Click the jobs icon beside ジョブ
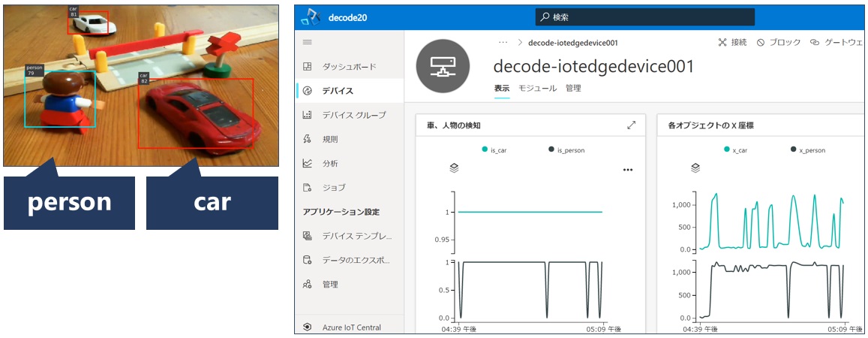 click(x=308, y=187)
